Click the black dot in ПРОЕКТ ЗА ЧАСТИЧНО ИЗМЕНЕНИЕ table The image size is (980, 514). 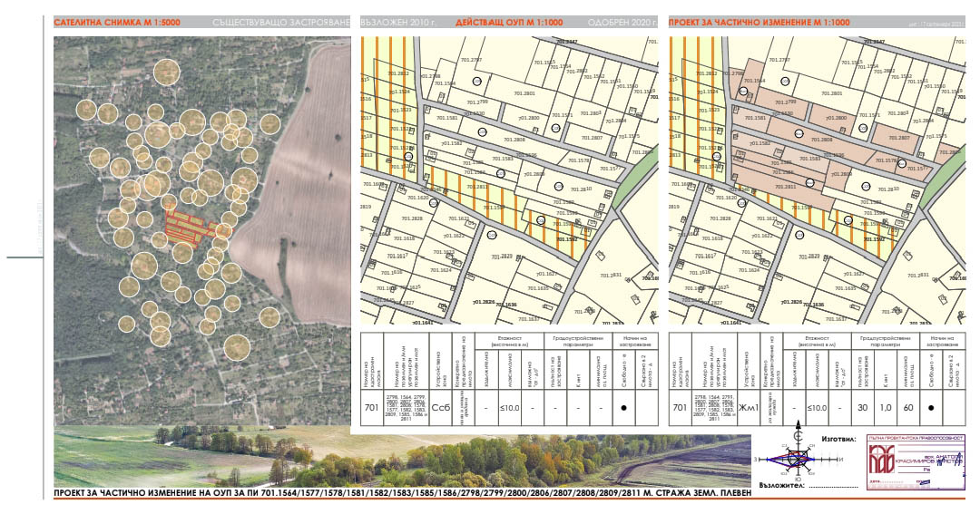click(931, 408)
